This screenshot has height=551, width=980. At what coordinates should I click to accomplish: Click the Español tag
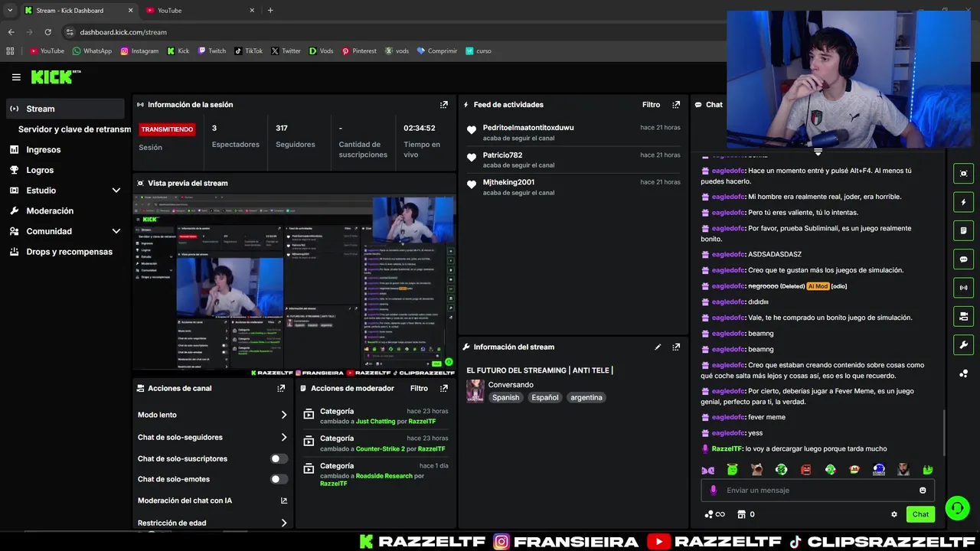coord(545,398)
